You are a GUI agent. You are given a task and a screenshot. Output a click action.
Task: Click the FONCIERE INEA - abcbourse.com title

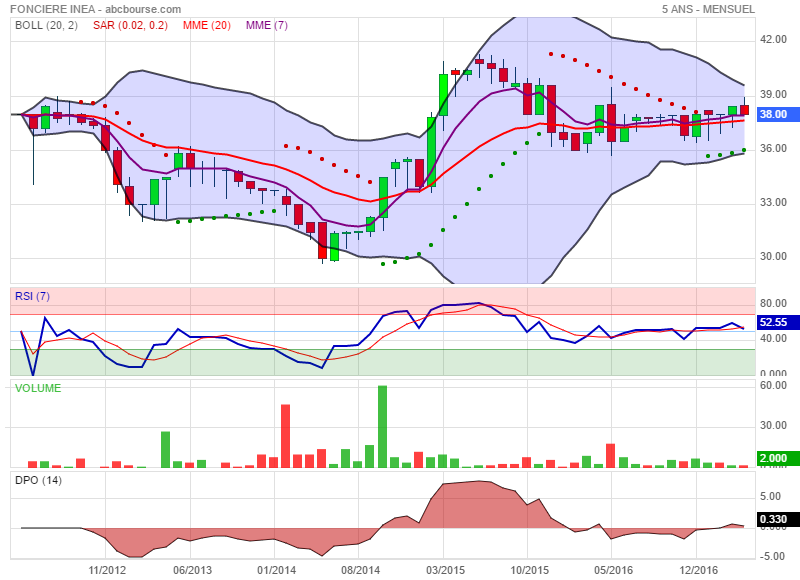[95, 9]
